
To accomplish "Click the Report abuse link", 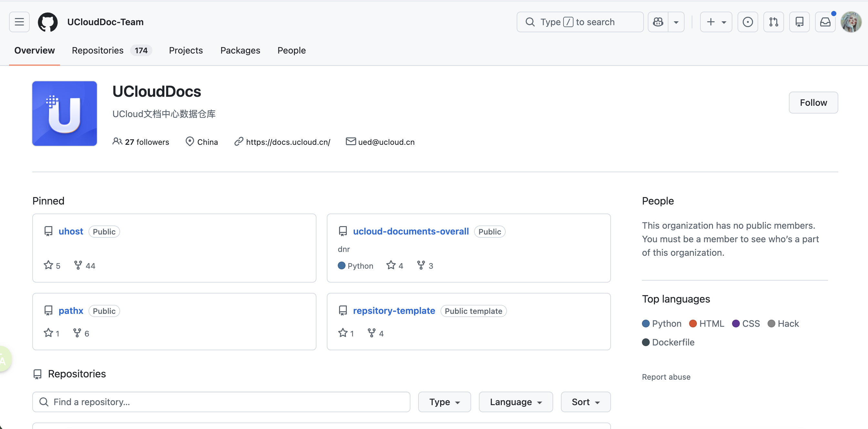I will tap(666, 377).
